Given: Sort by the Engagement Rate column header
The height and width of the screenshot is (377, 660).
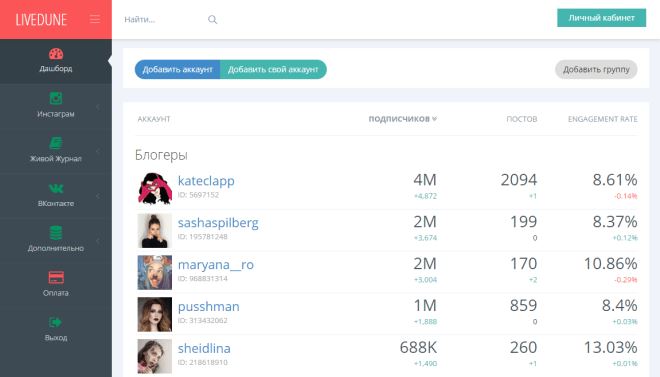Looking at the screenshot, I should click(602, 119).
